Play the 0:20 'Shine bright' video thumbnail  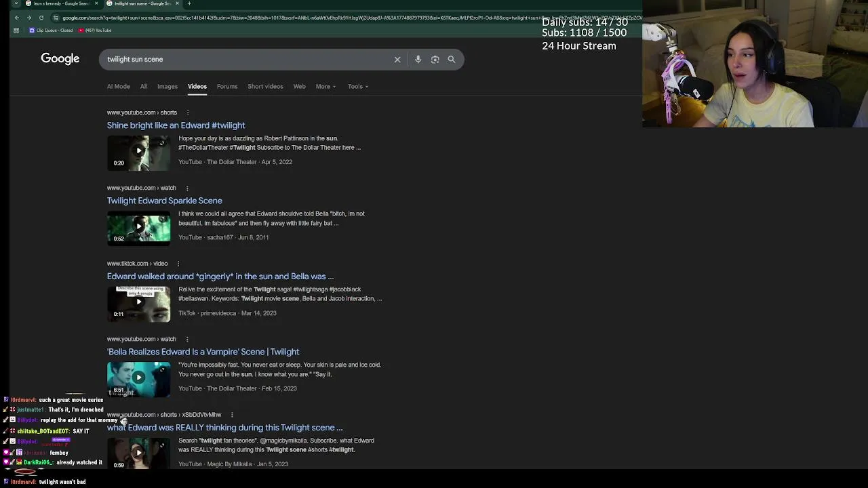click(x=138, y=152)
